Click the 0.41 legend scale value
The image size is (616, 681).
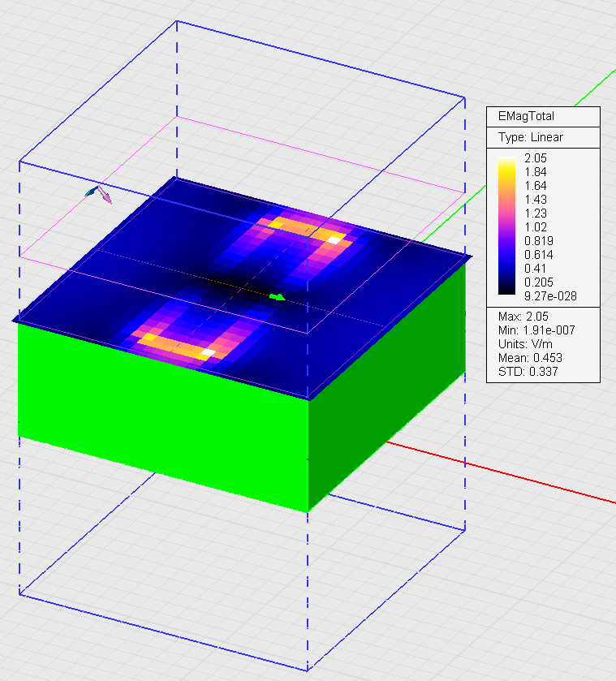(x=536, y=268)
